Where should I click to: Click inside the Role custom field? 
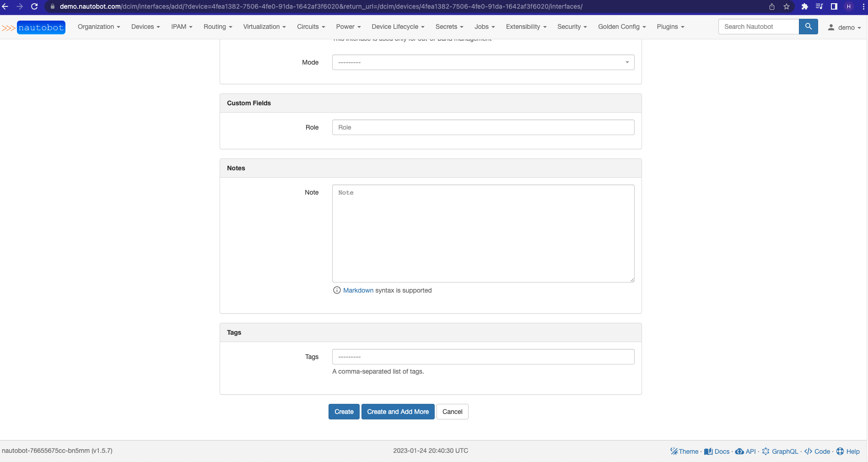pyautogui.click(x=483, y=127)
